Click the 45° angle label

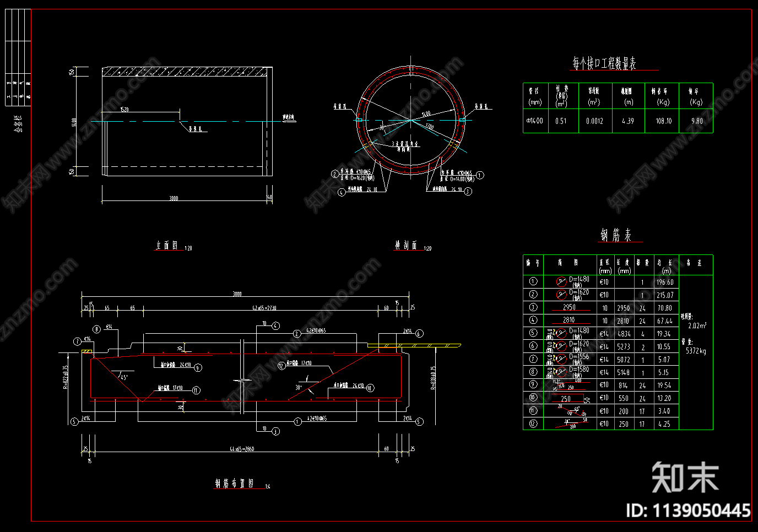coord(124,377)
